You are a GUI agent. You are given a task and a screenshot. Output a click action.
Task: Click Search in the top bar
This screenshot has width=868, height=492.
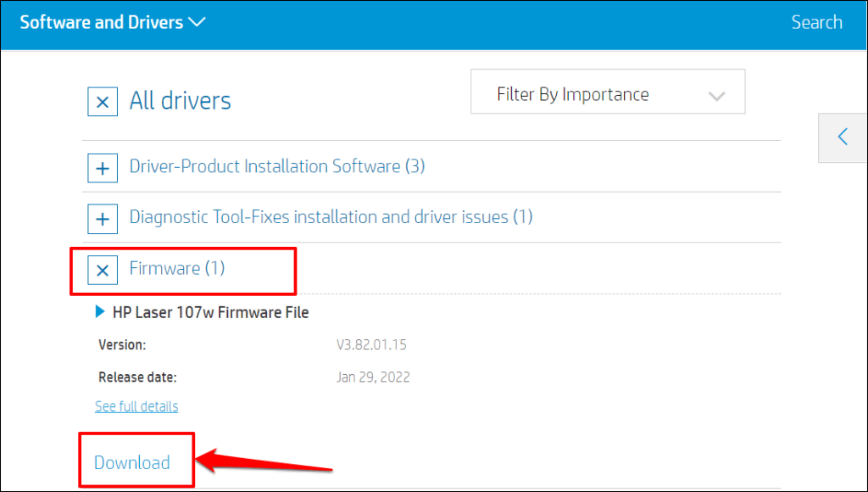pyautogui.click(x=816, y=22)
